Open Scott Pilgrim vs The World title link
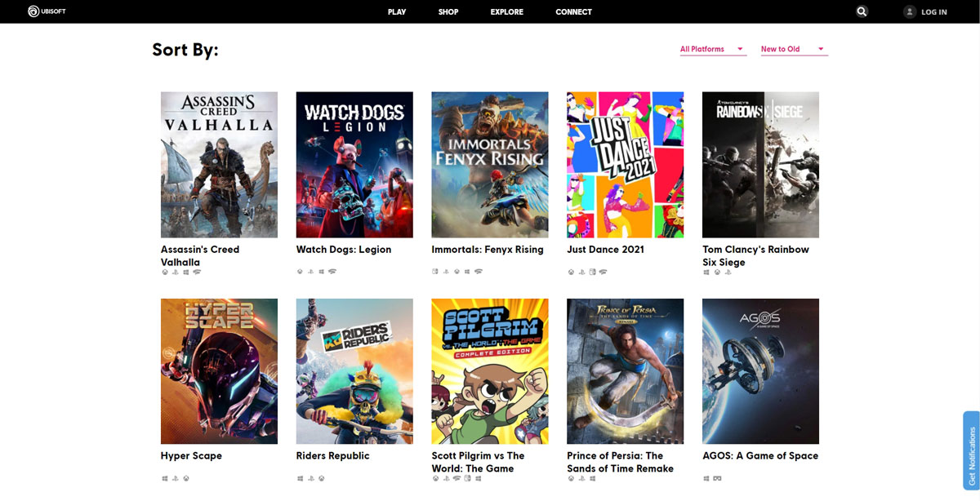The height and width of the screenshot is (501, 980). click(x=478, y=462)
